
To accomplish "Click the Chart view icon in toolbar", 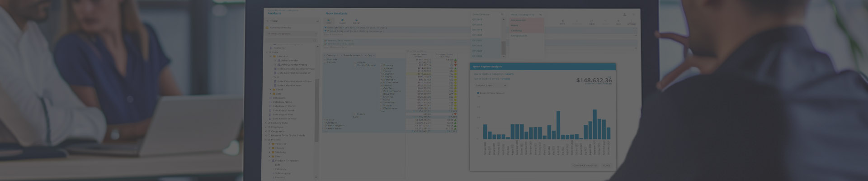I will (x=342, y=21).
